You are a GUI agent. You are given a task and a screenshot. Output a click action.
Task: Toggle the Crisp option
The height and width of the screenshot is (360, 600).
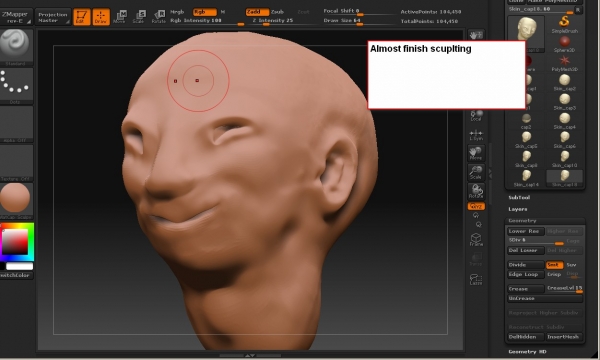(554, 274)
